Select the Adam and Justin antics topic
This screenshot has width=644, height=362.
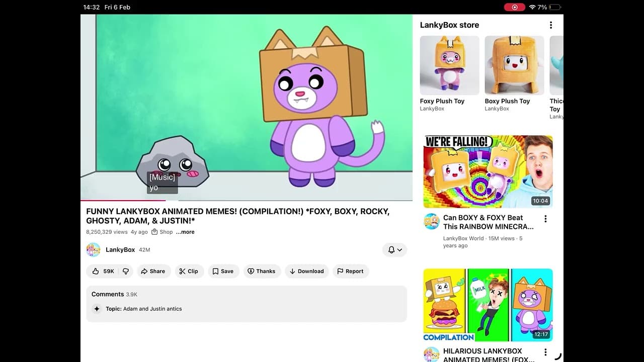coord(143,309)
